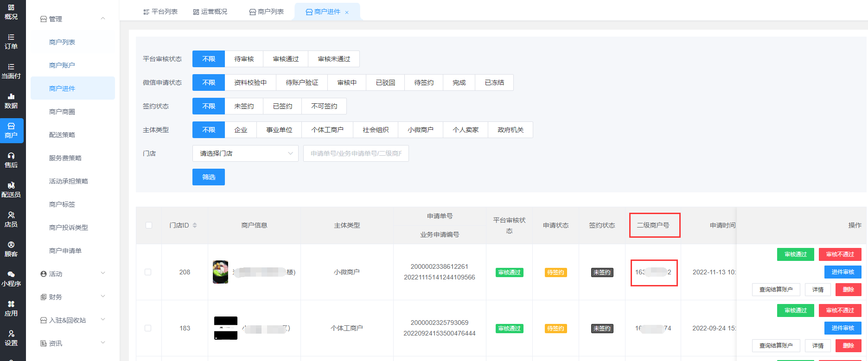Viewport: 868px width, 361px height.
Task: Check the row checkbox for store 208
Action: [x=148, y=272]
